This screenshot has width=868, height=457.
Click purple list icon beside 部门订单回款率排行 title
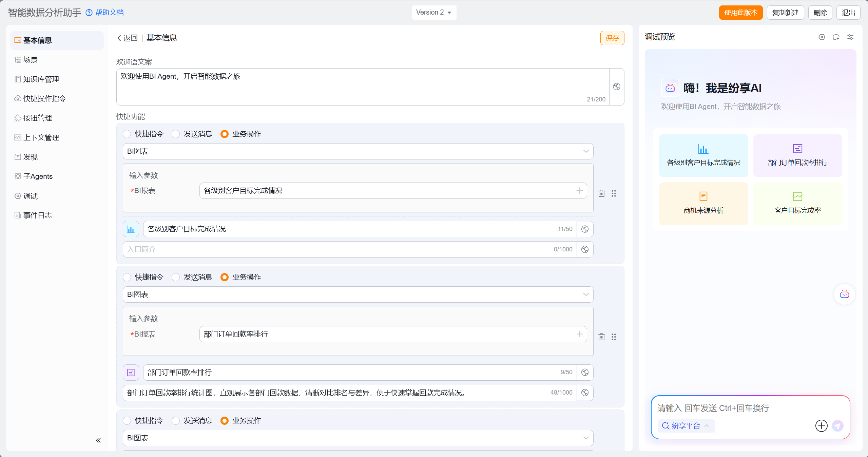[131, 373]
